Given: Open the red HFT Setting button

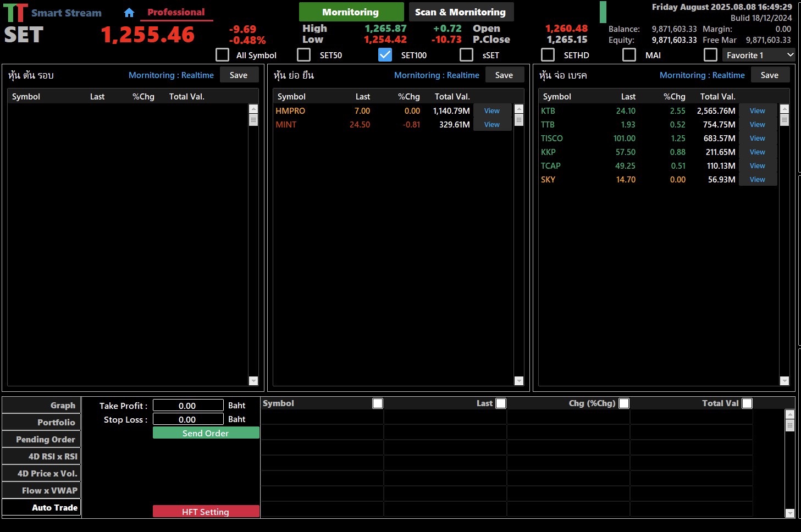Looking at the screenshot, I should coord(206,512).
